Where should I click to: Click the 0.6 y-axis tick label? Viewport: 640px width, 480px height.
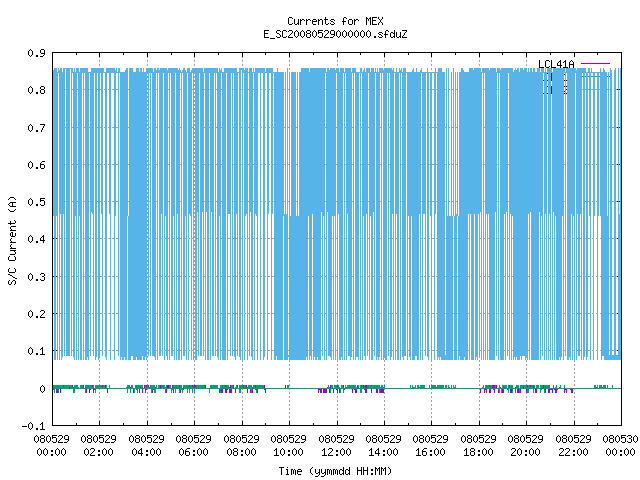(x=36, y=165)
